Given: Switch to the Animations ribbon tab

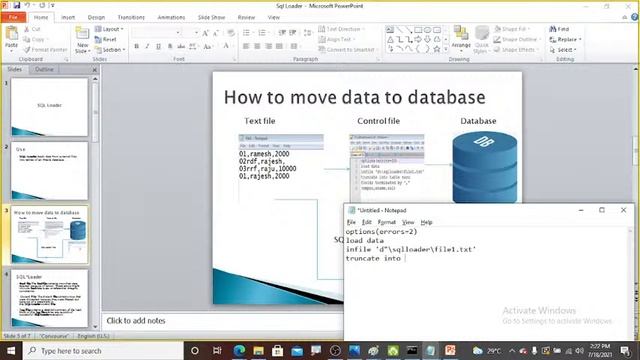Looking at the screenshot, I should tap(171, 18).
